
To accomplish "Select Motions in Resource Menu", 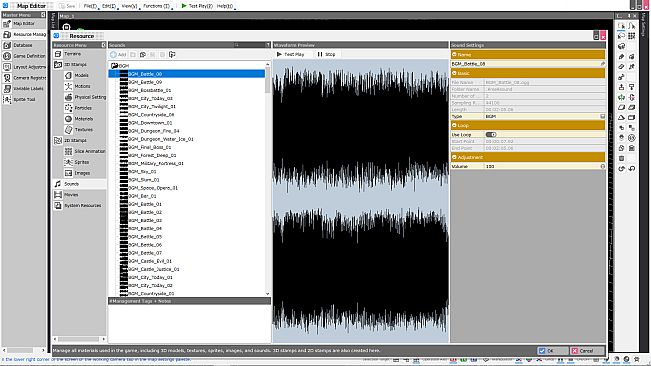I will pyautogui.click(x=84, y=86).
